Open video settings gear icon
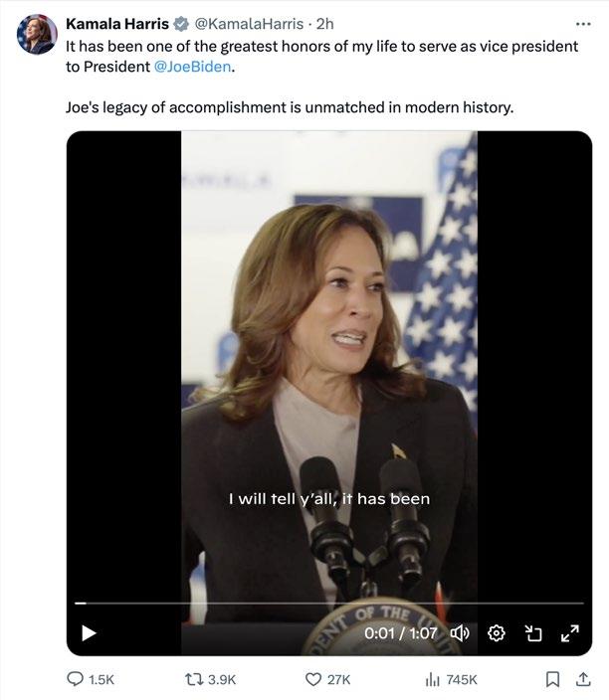This screenshot has height=700, width=609. (x=499, y=632)
